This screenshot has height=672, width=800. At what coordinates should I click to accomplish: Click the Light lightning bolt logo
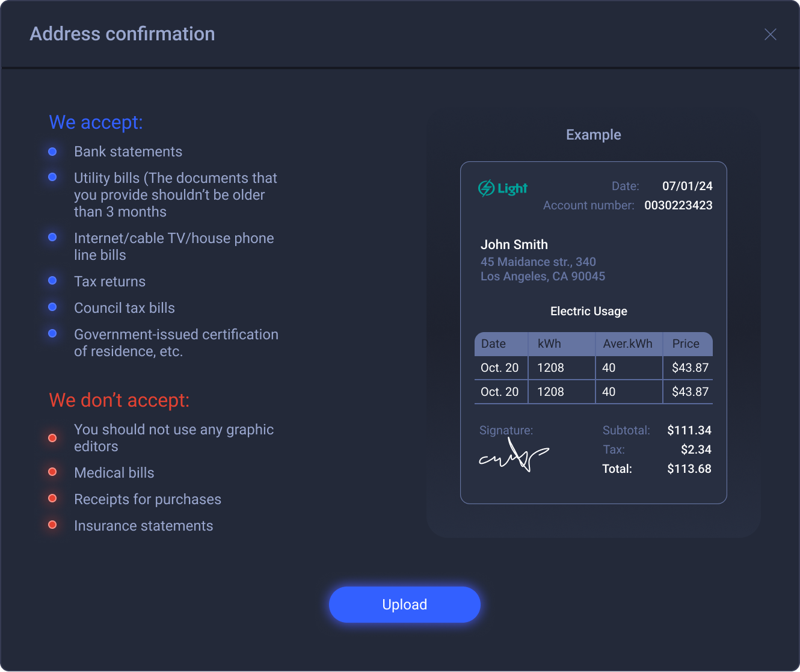tap(503, 188)
